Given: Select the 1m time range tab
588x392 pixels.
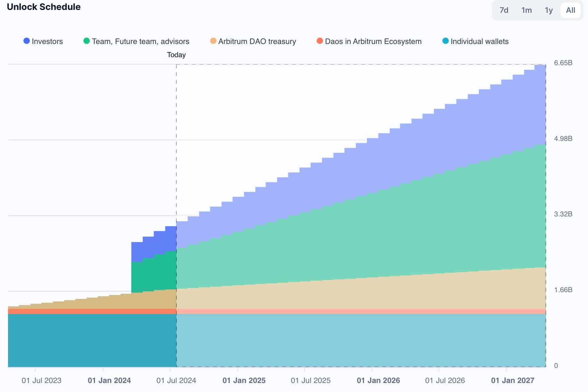Looking at the screenshot, I should coord(526,10).
